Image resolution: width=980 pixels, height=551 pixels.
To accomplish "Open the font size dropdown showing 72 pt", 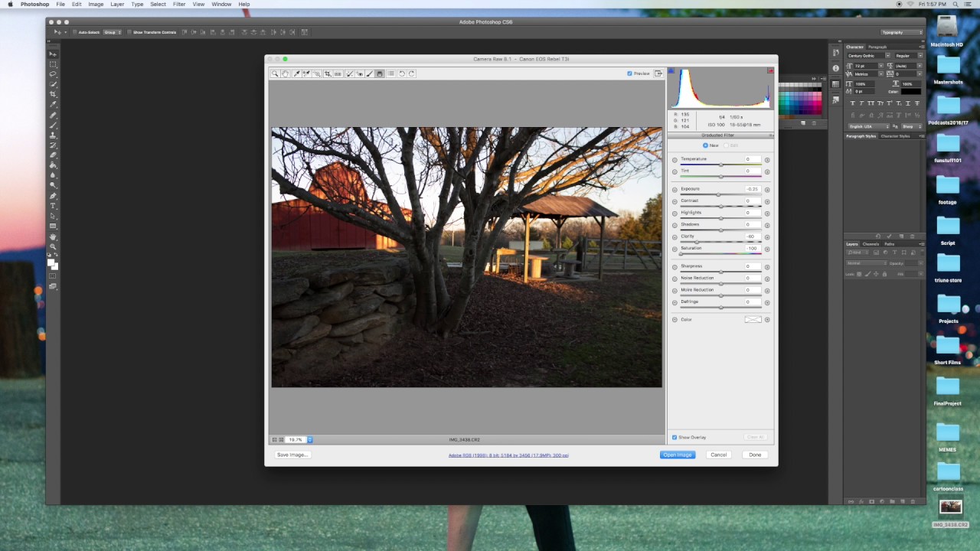I will click(x=881, y=66).
